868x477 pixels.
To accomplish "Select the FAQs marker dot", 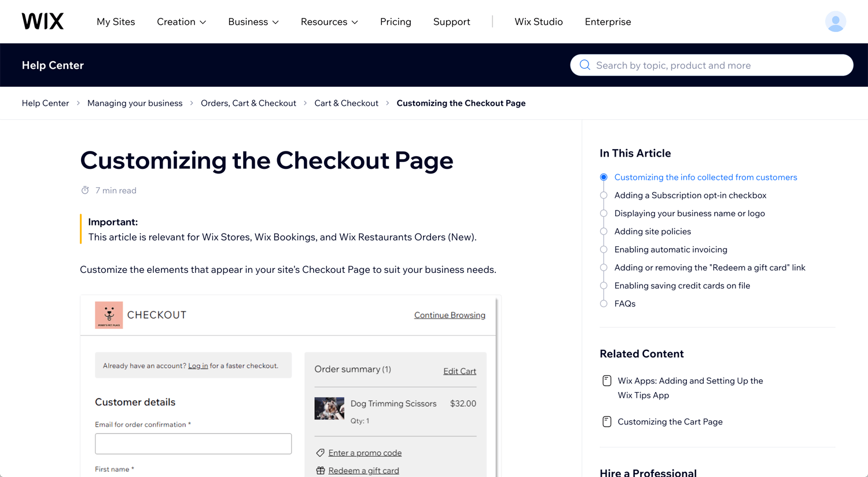I will pos(604,304).
